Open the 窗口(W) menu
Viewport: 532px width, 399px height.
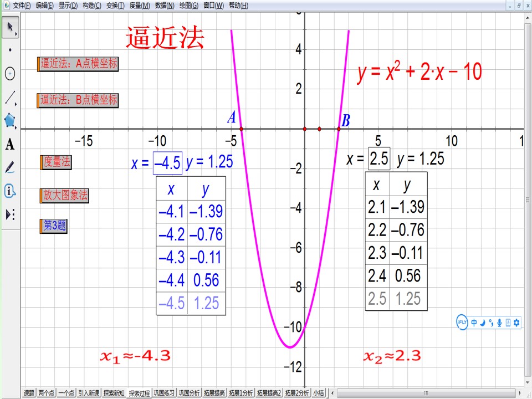pos(214,6)
